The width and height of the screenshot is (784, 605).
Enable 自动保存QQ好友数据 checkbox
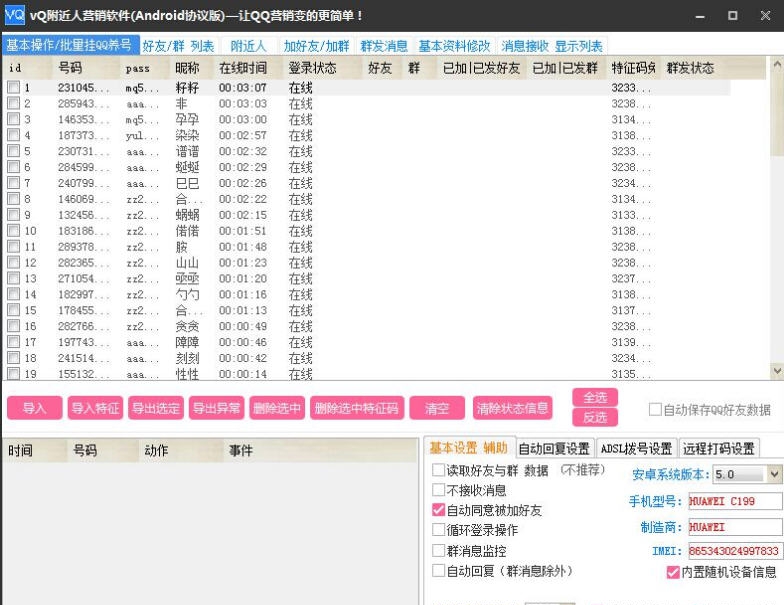click(655, 410)
